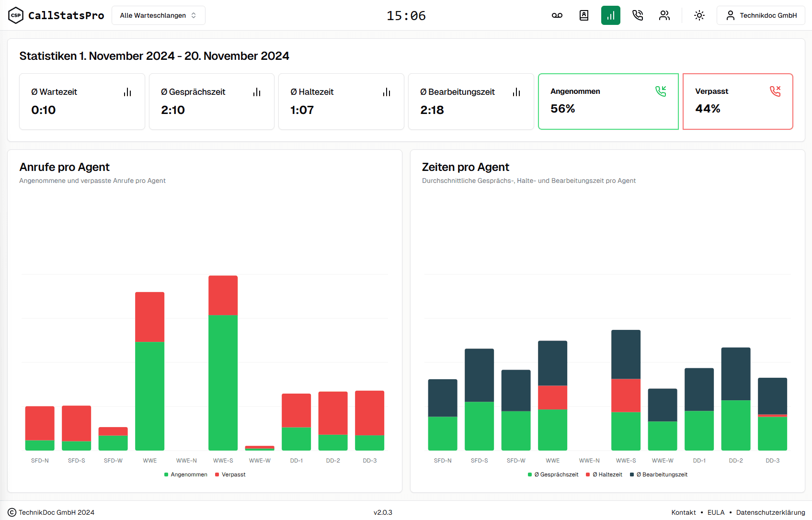This screenshot has width=812, height=520.
Task: Click chart icon on Ø Wartezeit card
Action: 127,92
